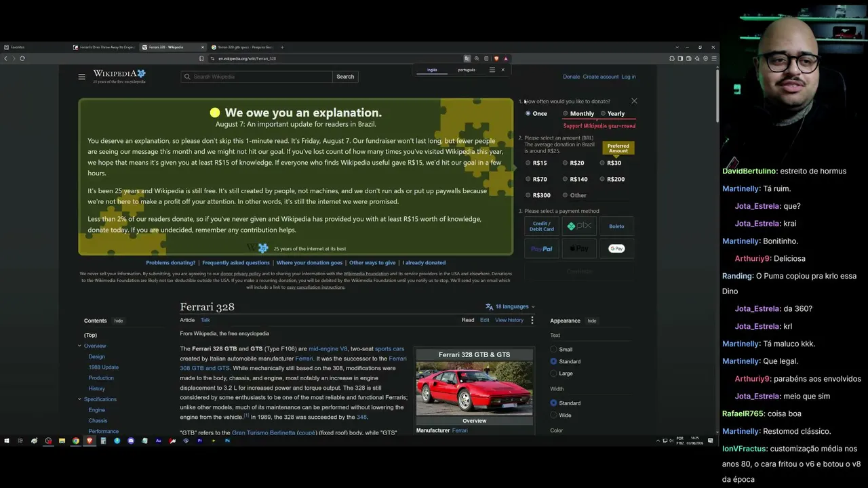Switch to the Edit tab
868x488 pixels.
click(x=484, y=320)
